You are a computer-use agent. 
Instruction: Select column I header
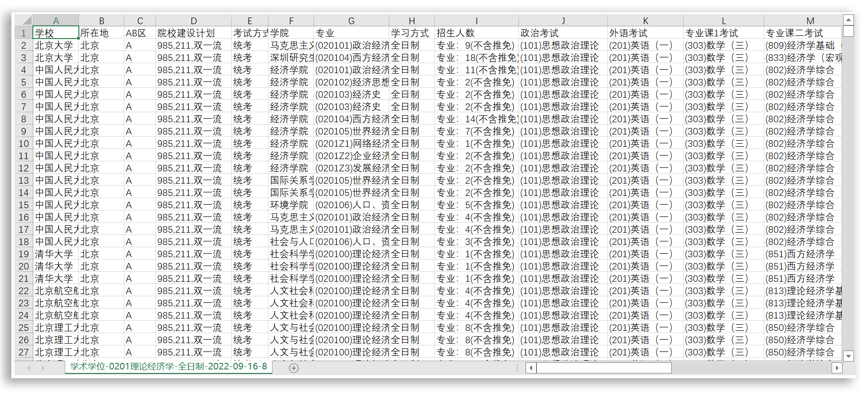(476, 21)
